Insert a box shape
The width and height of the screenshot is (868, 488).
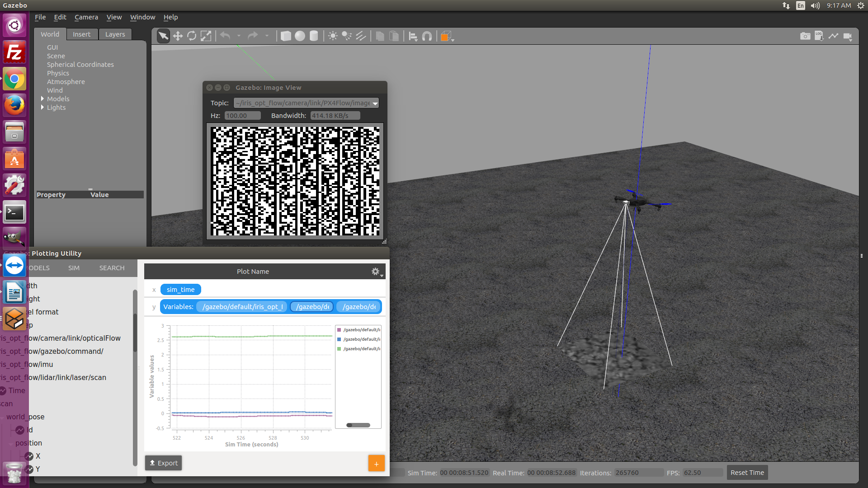286,36
